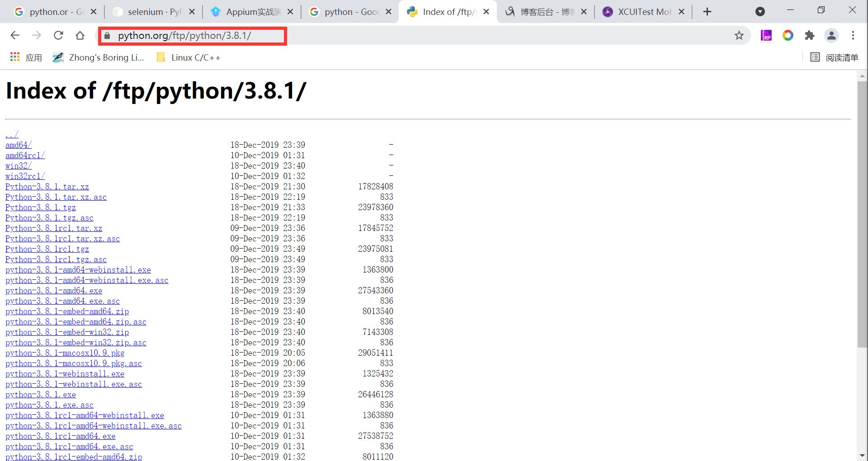868x461 pixels.
Task: Reload the current page
Action: (x=58, y=35)
